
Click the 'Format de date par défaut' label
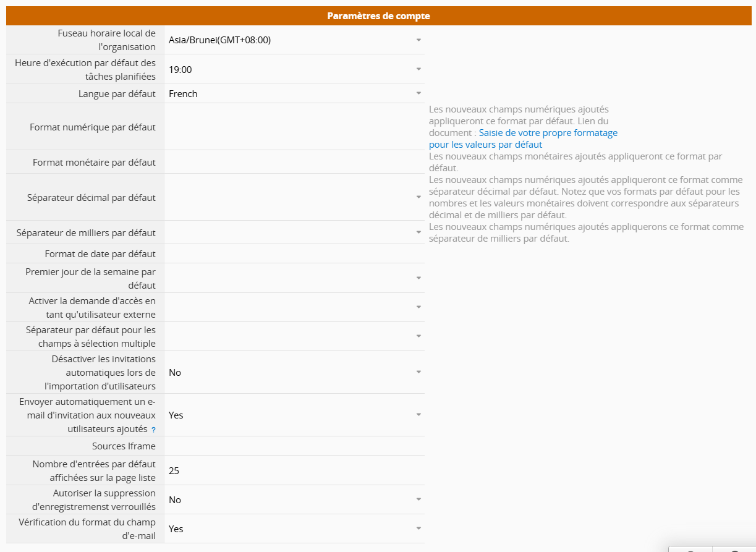click(100, 254)
